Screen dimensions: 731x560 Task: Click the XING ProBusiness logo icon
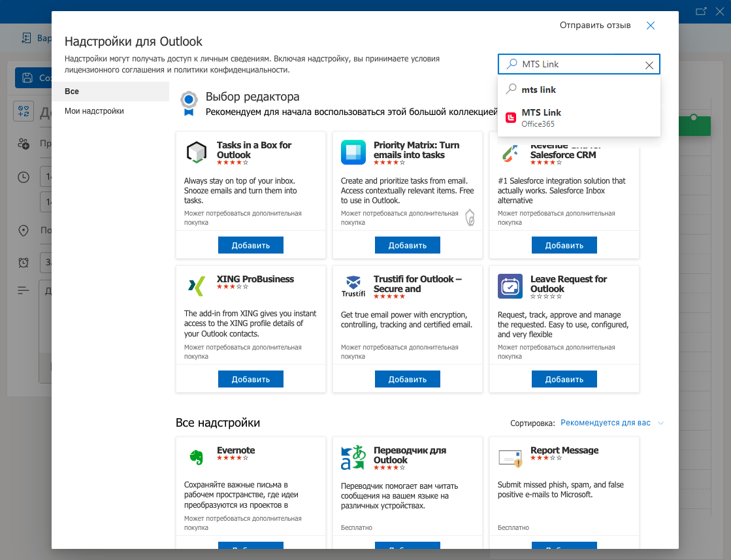[x=196, y=286]
